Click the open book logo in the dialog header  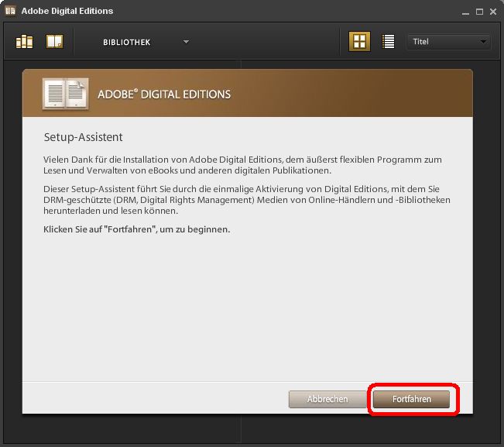[65, 94]
